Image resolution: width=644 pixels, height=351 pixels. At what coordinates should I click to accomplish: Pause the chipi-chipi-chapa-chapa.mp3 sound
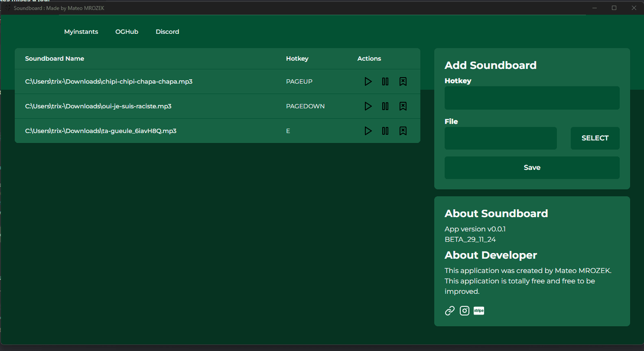pyautogui.click(x=385, y=81)
